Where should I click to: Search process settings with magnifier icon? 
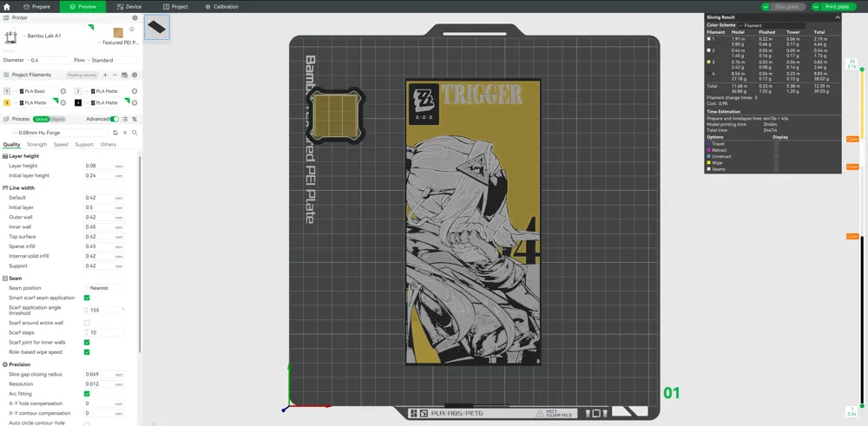tap(135, 133)
